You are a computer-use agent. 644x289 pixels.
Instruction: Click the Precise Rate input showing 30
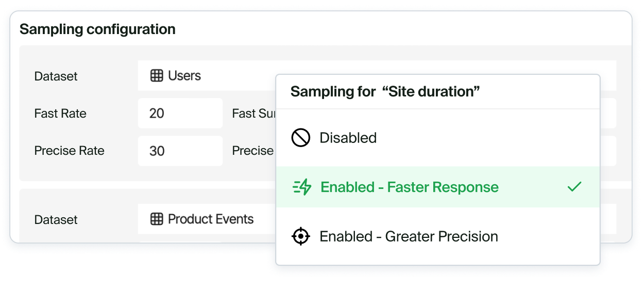[x=180, y=151]
